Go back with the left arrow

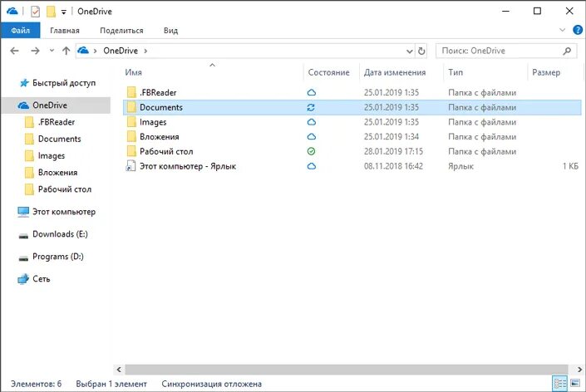click(x=14, y=51)
